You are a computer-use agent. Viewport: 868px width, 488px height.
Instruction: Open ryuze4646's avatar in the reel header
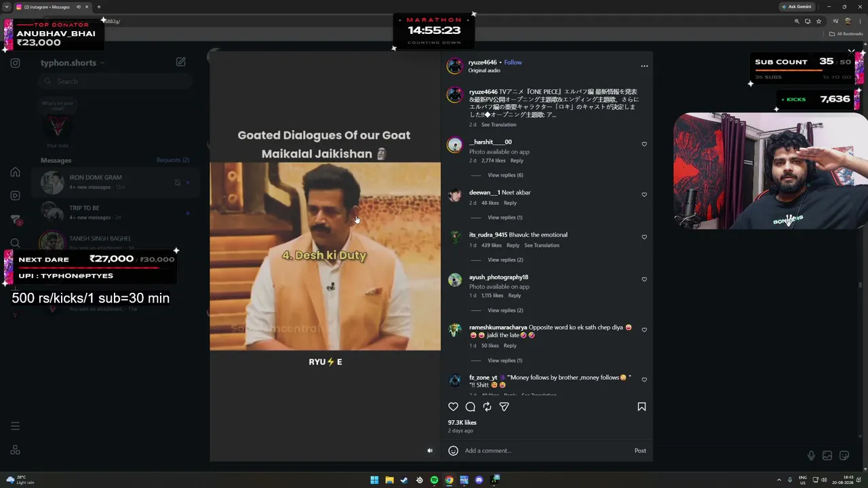pyautogui.click(x=454, y=66)
